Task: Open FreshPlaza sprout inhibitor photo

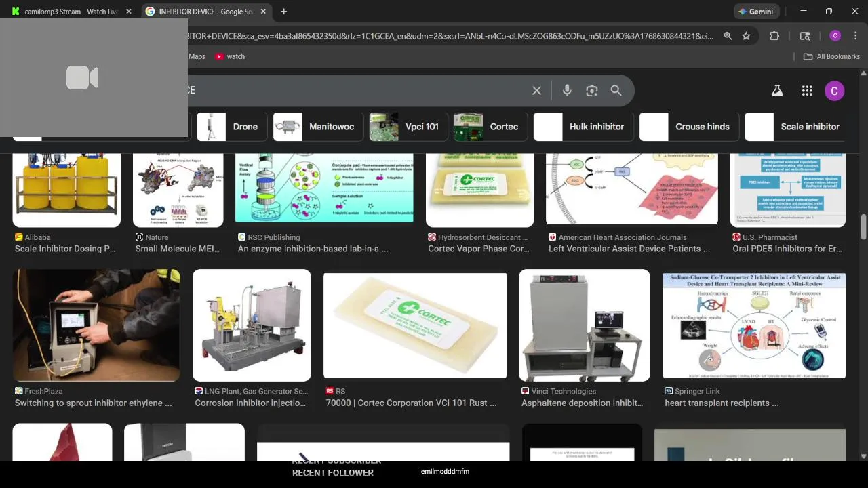Action: [96, 325]
